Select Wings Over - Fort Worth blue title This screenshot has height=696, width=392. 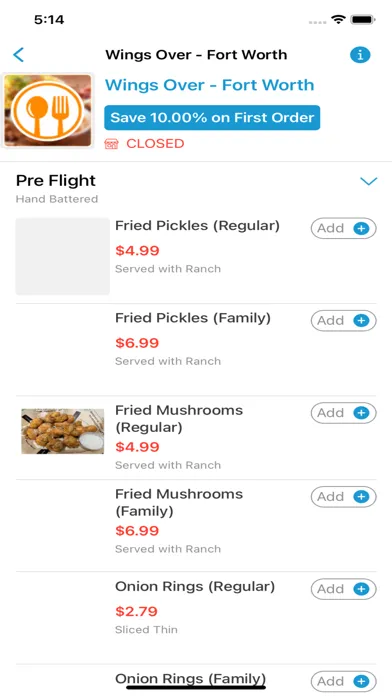(x=210, y=85)
